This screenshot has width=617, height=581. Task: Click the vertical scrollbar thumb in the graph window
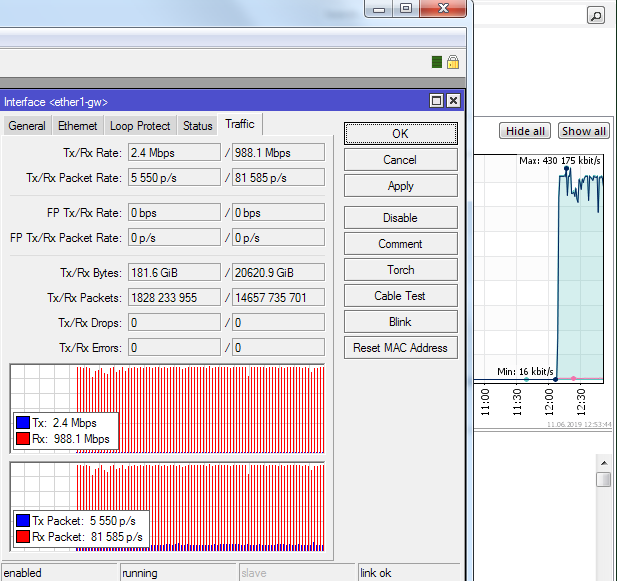point(604,480)
